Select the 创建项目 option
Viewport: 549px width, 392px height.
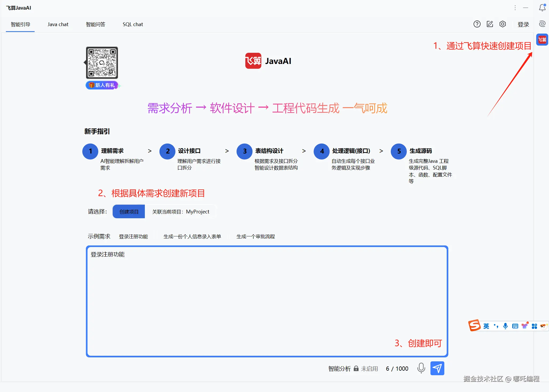(129, 212)
